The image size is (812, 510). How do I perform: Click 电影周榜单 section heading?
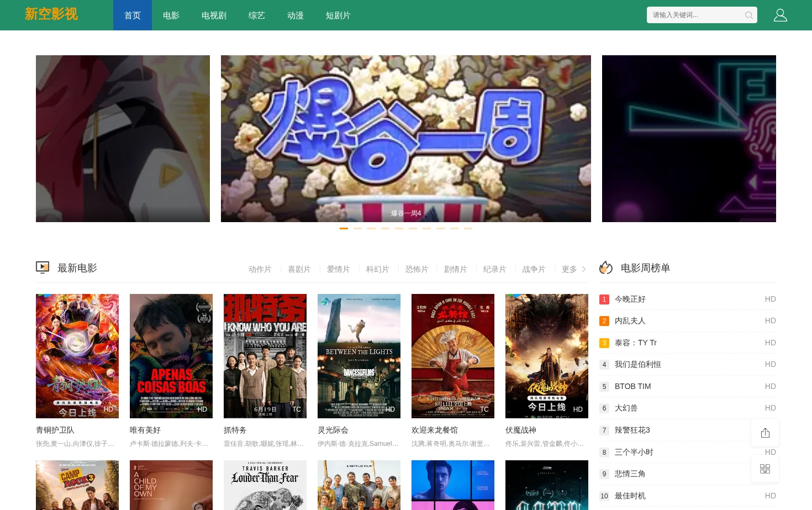pos(645,268)
